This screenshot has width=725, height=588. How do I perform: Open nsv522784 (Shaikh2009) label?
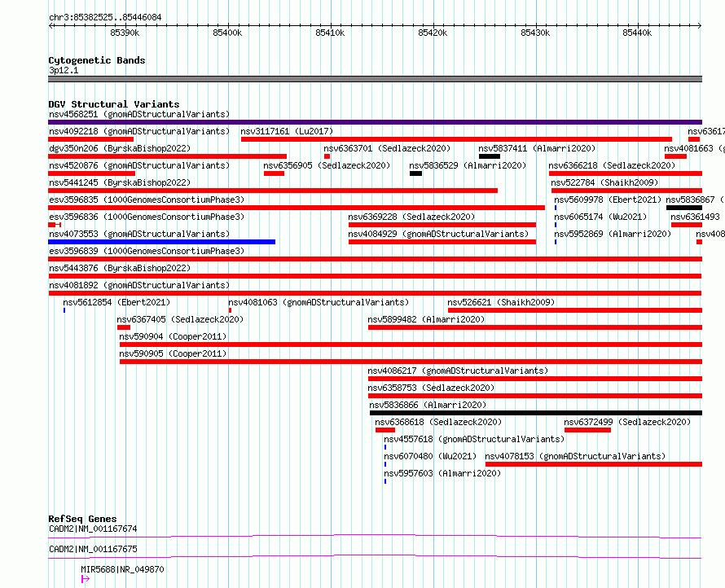(x=604, y=182)
